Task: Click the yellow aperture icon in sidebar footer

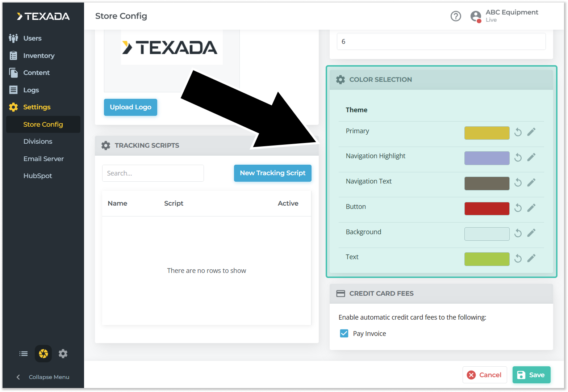Action: click(x=43, y=354)
